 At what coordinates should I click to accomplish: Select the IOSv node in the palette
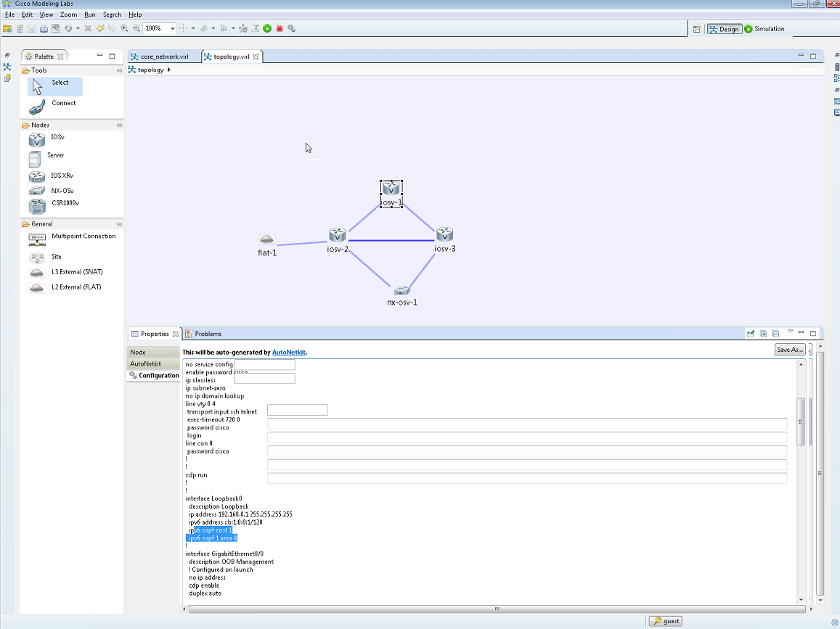(46, 139)
